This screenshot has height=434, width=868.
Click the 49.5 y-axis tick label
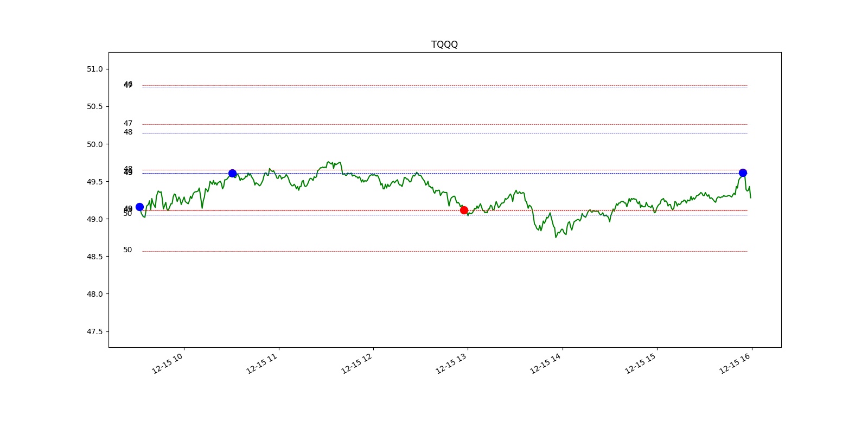(94, 182)
